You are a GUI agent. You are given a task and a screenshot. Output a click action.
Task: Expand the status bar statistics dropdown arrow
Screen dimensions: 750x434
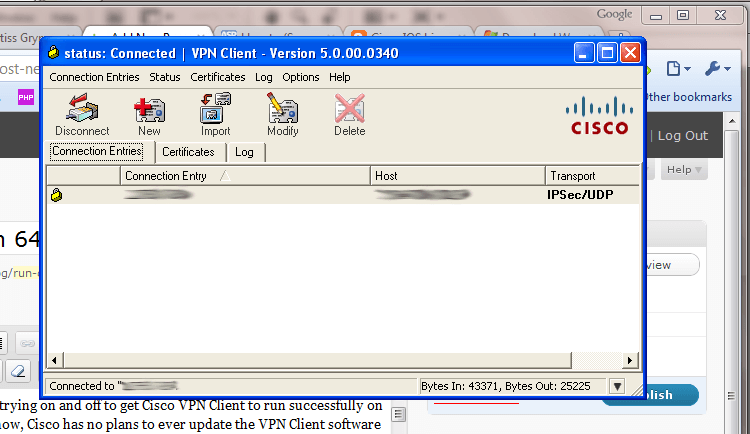(617, 386)
